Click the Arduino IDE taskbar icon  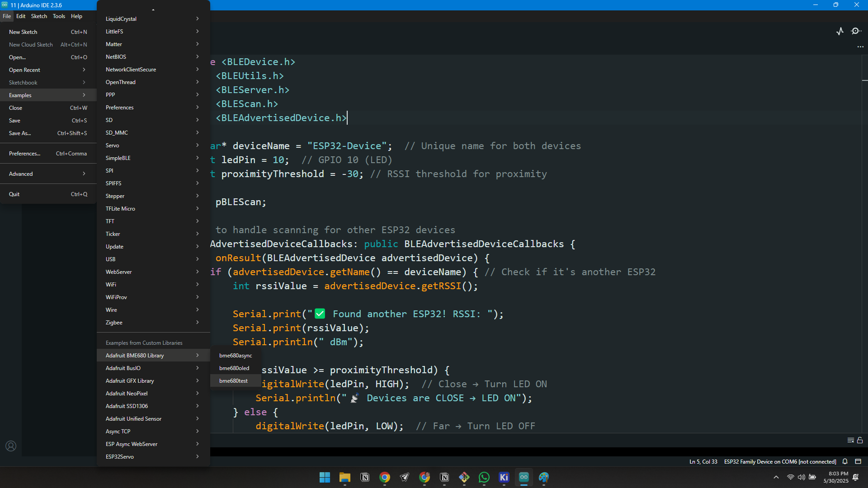[524, 477]
